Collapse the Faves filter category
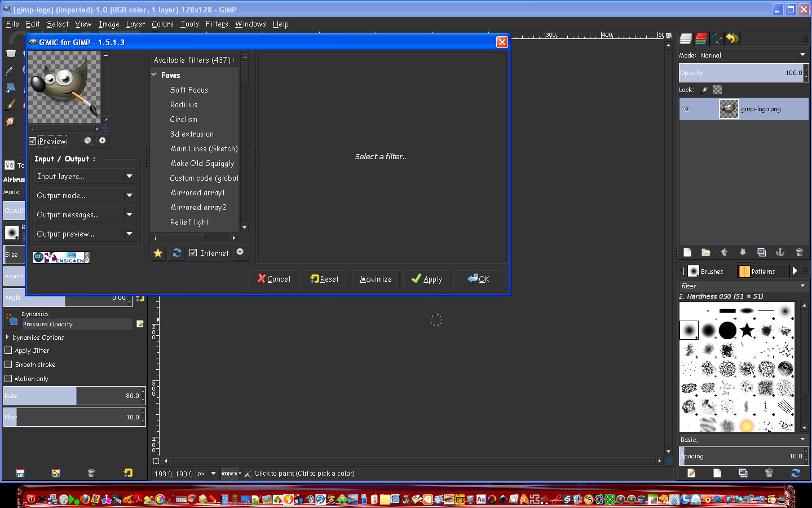This screenshot has width=812, height=508. click(154, 75)
